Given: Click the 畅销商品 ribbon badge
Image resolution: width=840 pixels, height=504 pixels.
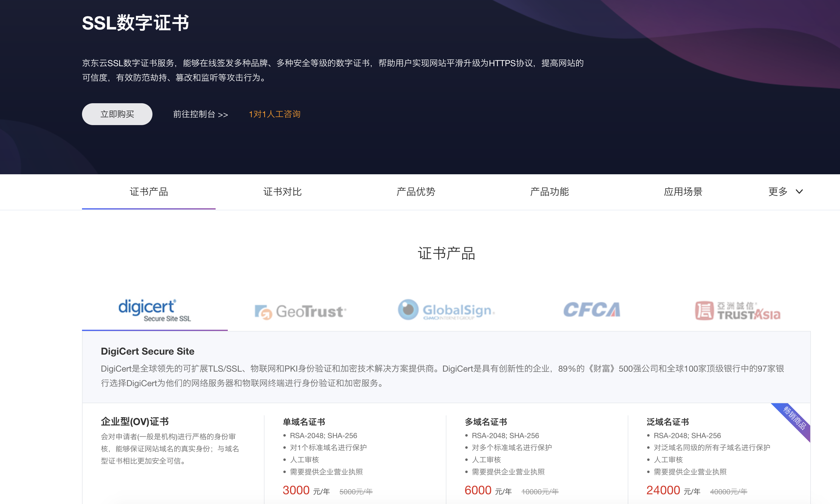Looking at the screenshot, I should (x=795, y=418).
